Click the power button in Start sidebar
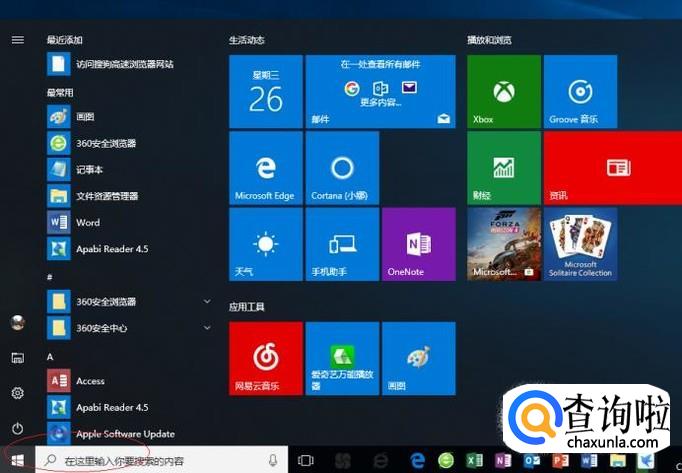The image size is (682, 473). [x=17, y=428]
